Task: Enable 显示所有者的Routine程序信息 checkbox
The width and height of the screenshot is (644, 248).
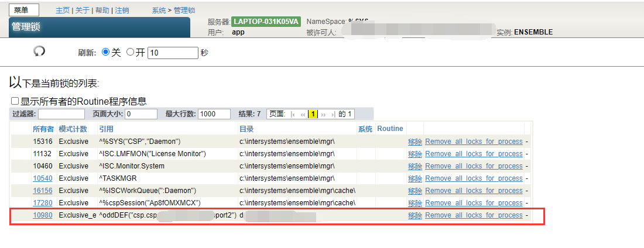Action: tap(15, 101)
